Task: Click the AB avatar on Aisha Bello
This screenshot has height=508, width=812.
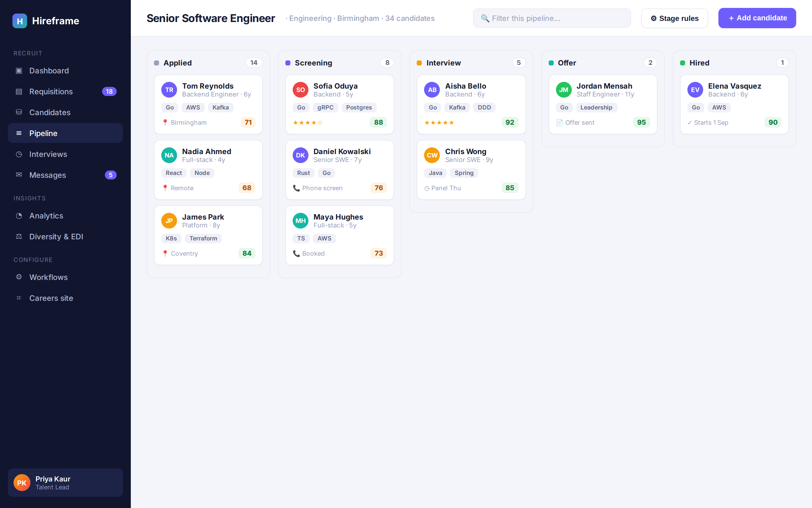Action: pos(432,90)
